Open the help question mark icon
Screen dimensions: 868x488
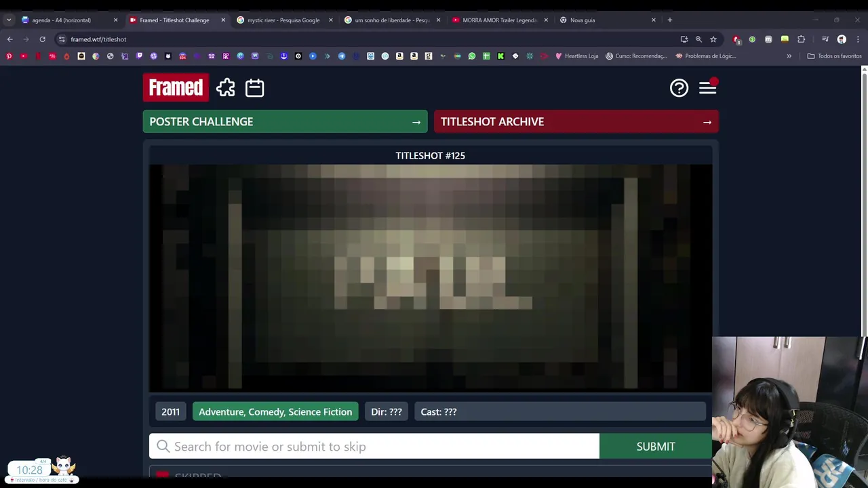pos(679,87)
